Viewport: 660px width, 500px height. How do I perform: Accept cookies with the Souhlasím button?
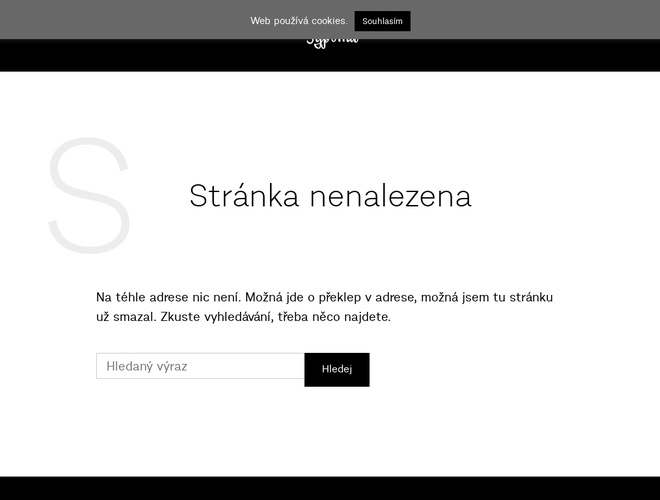click(x=382, y=21)
